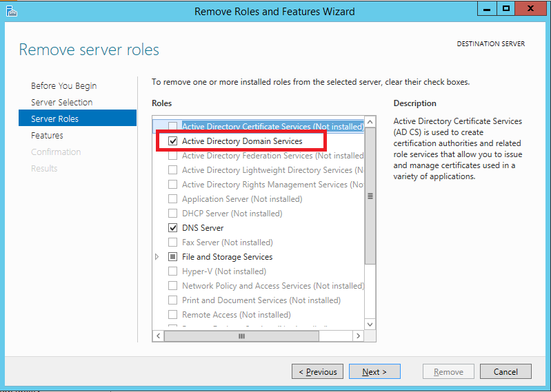Click the Fax Server checkbox

click(x=172, y=242)
